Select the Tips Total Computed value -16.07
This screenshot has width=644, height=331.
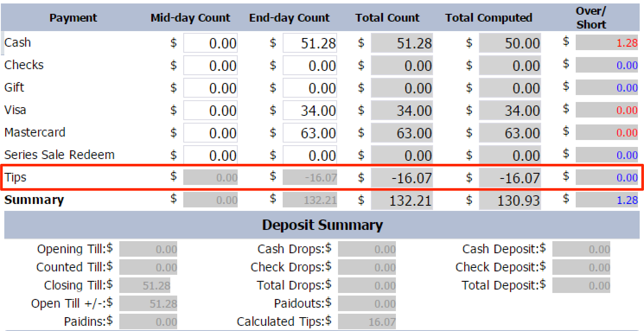click(510, 178)
